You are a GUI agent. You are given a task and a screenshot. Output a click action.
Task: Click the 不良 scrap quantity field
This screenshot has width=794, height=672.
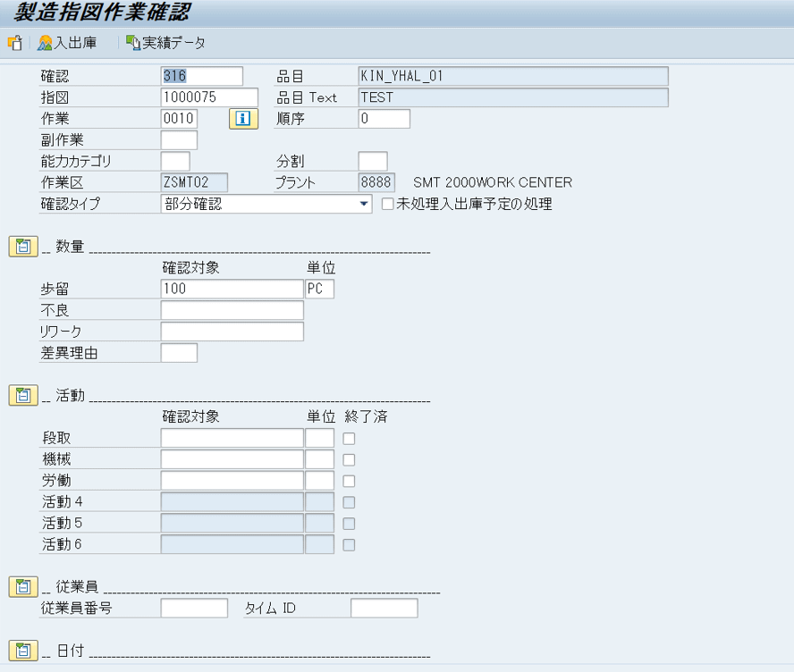(232, 310)
